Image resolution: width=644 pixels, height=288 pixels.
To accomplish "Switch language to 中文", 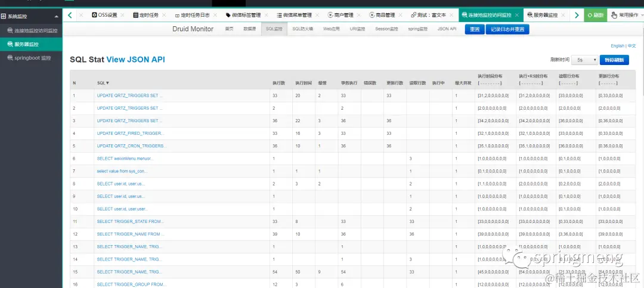I will point(631,46).
